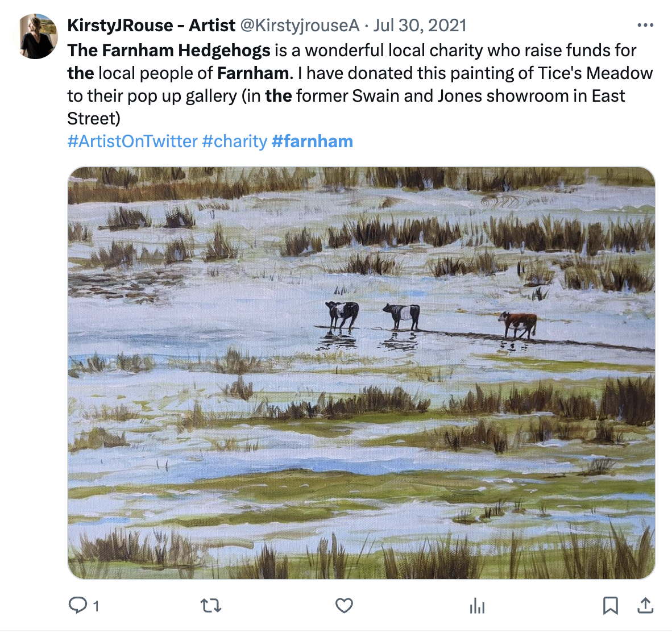Follow the bold #farnham hashtag

point(313,141)
